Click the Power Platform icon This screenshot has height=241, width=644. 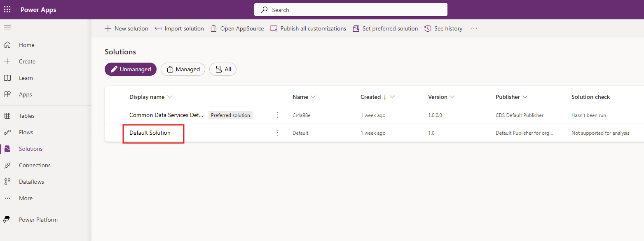pyautogui.click(x=7, y=220)
